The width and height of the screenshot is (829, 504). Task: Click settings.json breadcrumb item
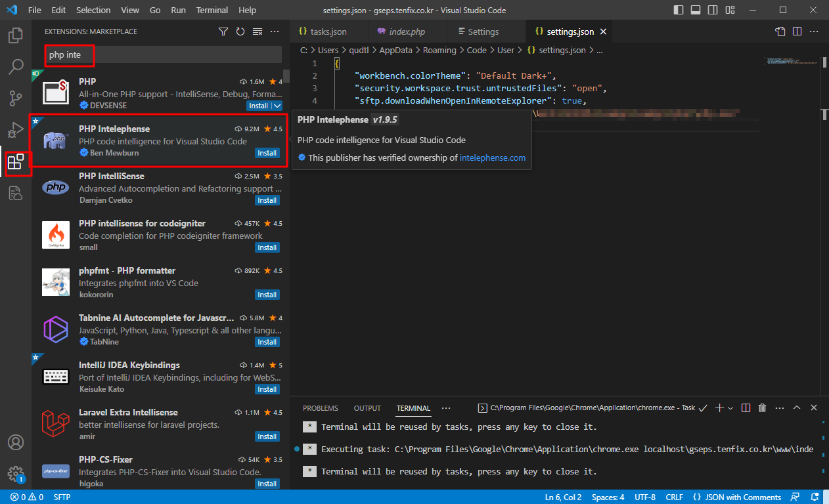(556, 50)
